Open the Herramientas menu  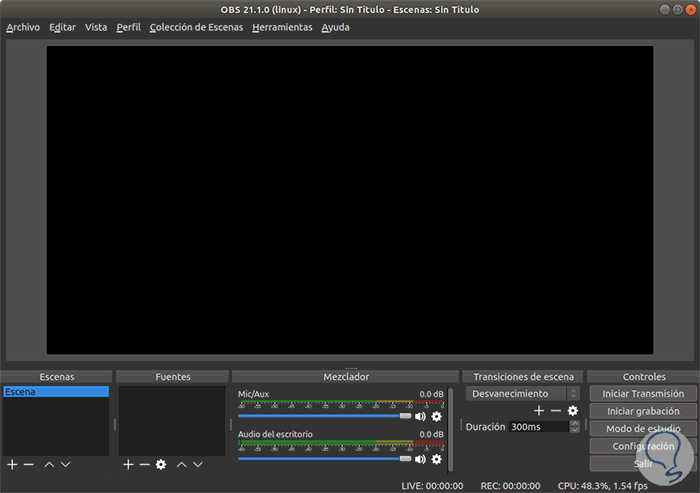point(282,27)
